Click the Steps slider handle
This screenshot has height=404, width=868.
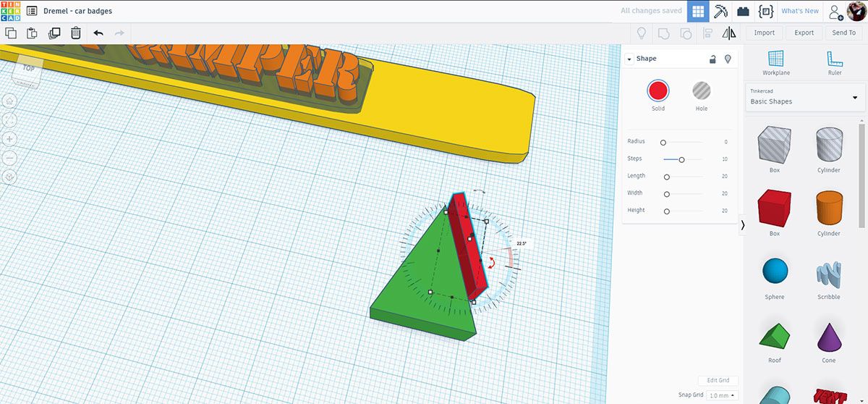coord(681,159)
